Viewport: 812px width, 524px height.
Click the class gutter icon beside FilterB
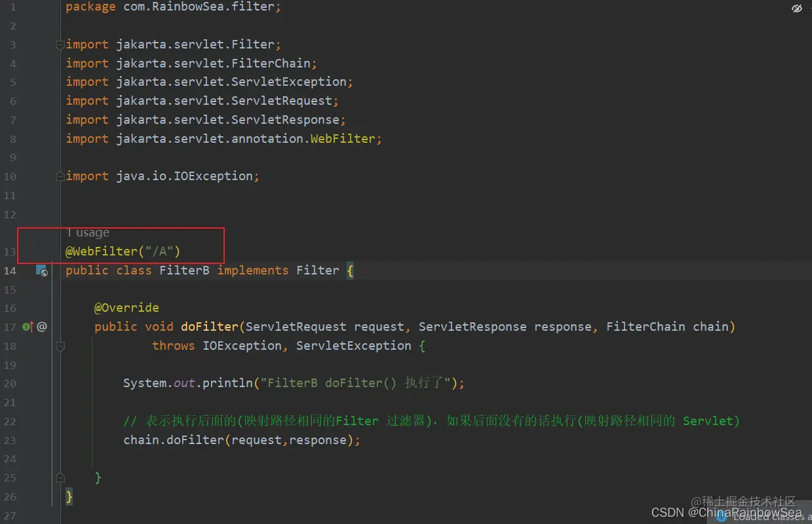pyautogui.click(x=41, y=271)
